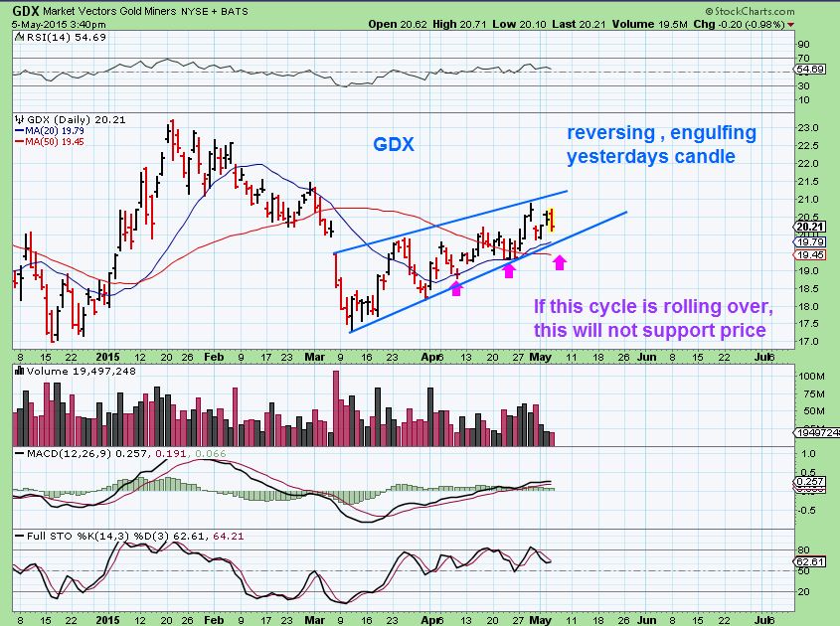This screenshot has height=626, width=840.
Task: Click the 64.21 %D value in stochastic label
Action: pyautogui.click(x=229, y=536)
